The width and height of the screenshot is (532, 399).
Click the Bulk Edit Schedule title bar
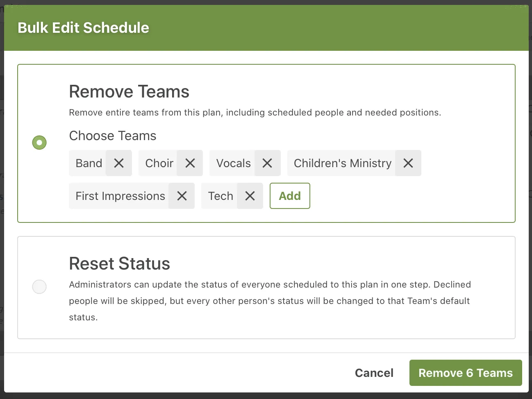pyautogui.click(x=83, y=27)
